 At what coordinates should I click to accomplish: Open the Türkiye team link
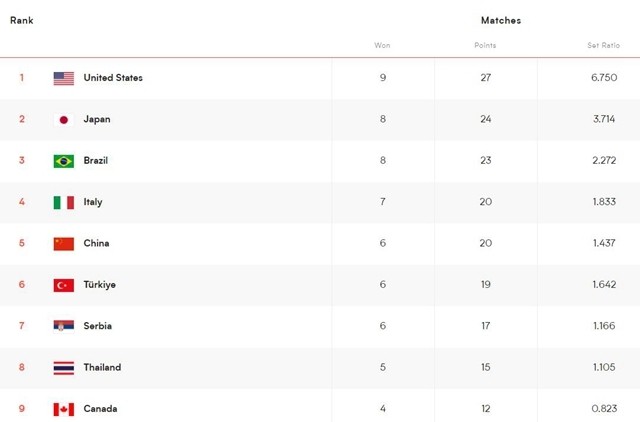pyautogui.click(x=100, y=284)
